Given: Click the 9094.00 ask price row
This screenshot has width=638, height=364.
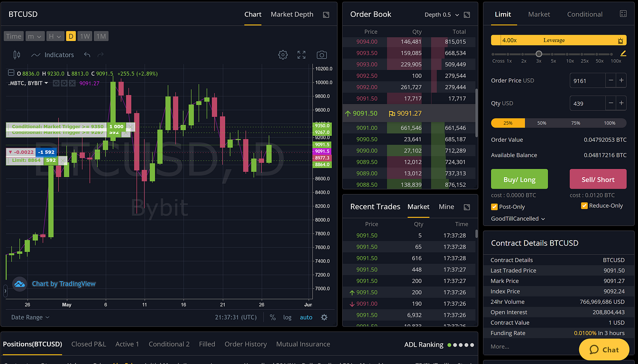Looking at the screenshot, I should coord(408,41).
